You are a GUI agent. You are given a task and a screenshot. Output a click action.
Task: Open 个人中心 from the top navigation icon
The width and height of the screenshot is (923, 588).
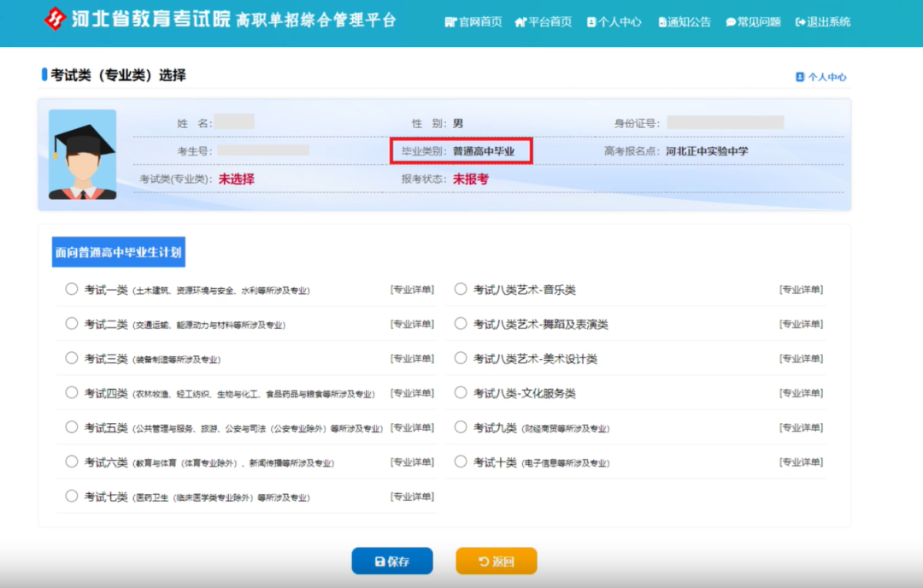tap(590, 22)
